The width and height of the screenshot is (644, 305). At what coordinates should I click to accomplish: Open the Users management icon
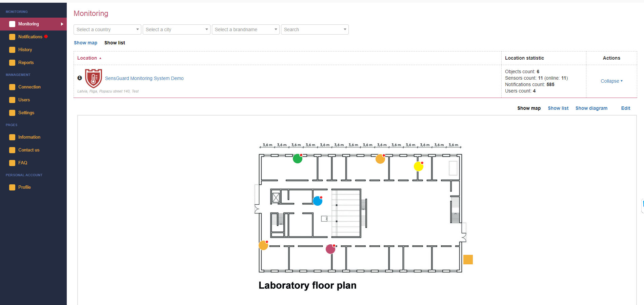tap(12, 100)
